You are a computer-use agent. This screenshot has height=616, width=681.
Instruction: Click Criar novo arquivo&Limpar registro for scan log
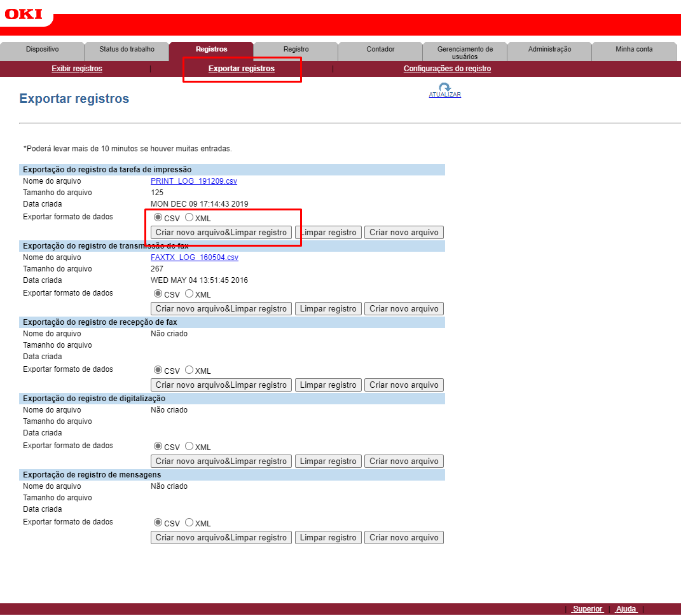pos(221,462)
